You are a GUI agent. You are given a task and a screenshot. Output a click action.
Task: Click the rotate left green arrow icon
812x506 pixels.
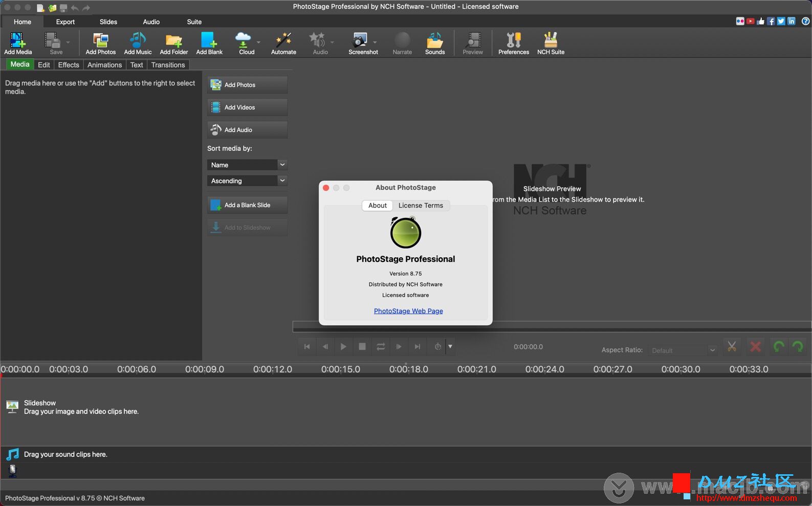click(779, 346)
